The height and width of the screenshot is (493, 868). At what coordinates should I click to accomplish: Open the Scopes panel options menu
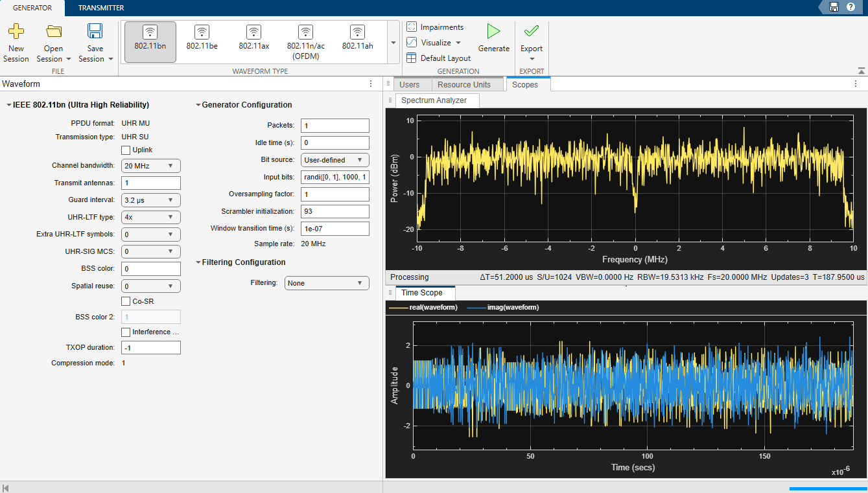[x=856, y=84]
